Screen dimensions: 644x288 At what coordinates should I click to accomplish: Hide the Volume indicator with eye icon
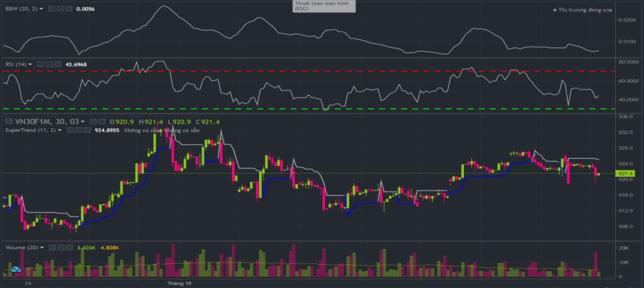[x=51, y=248]
